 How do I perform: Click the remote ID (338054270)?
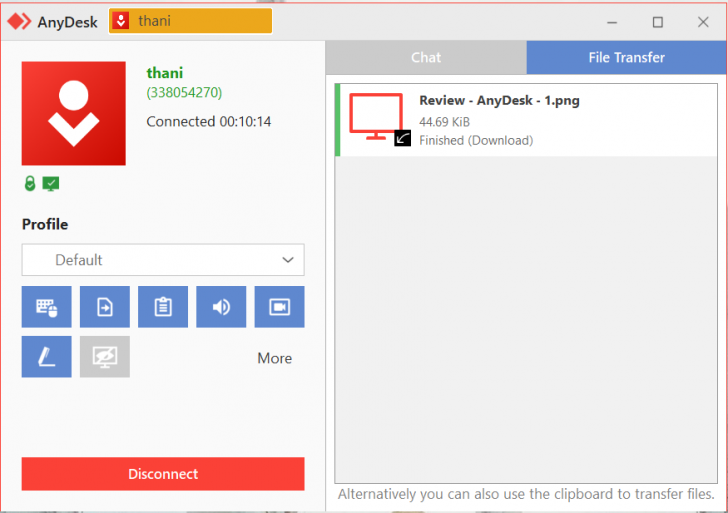click(184, 93)
